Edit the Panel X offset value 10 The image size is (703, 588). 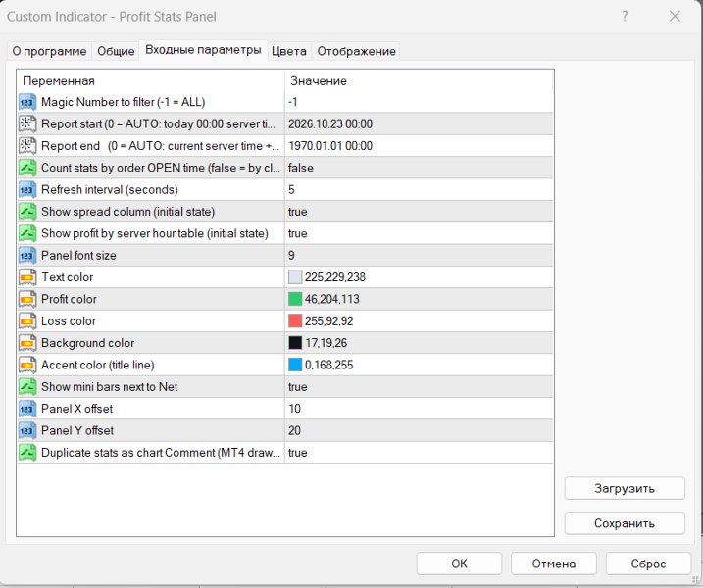pos(294,409)
